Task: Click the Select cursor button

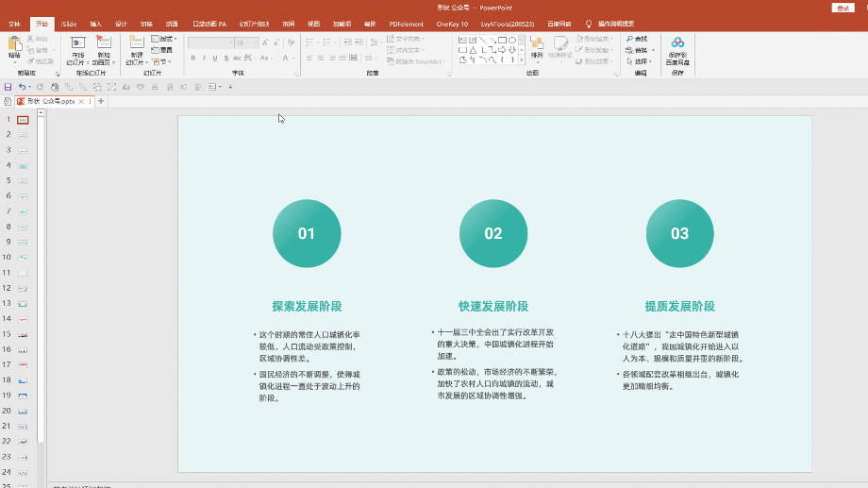Action: click(x=640, y=61)
